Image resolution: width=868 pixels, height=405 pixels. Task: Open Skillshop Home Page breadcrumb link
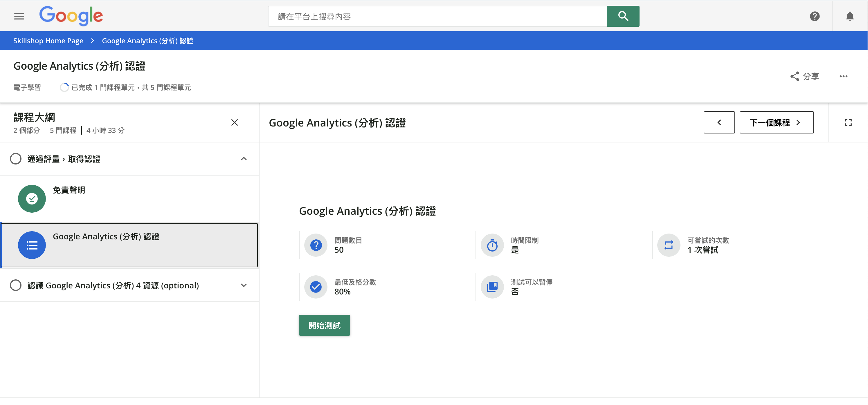tap(48, 41)
